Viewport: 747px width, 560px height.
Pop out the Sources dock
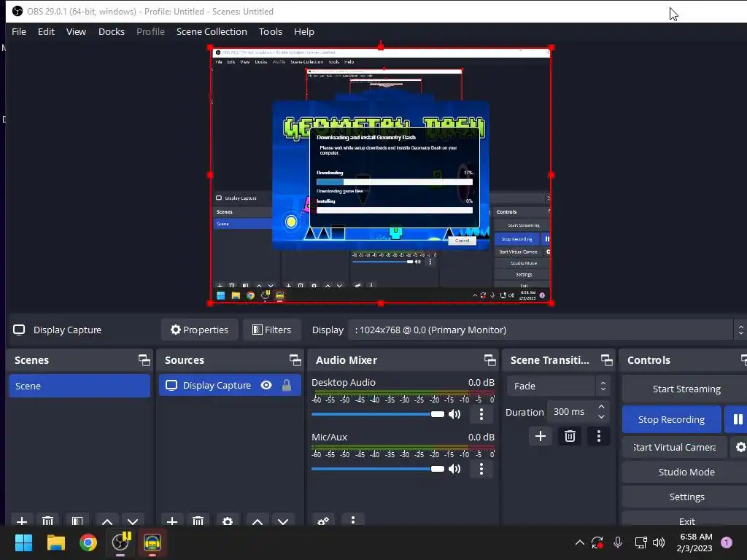tap(295, 360)
